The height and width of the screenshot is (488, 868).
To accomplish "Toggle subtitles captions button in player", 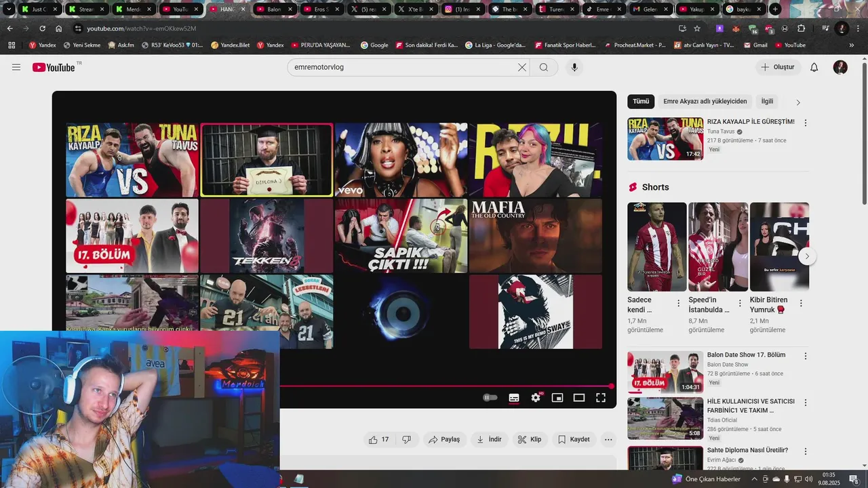I will pos(514,398).
